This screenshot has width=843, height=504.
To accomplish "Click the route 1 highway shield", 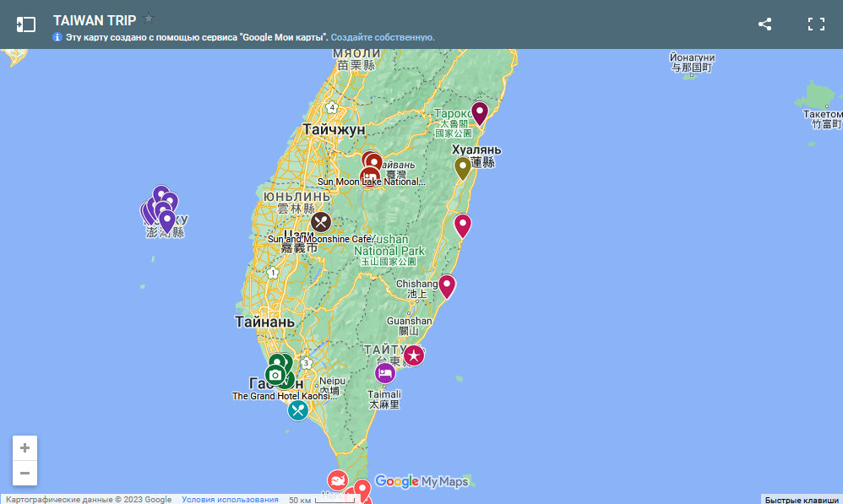I will (x=273, y=273).
